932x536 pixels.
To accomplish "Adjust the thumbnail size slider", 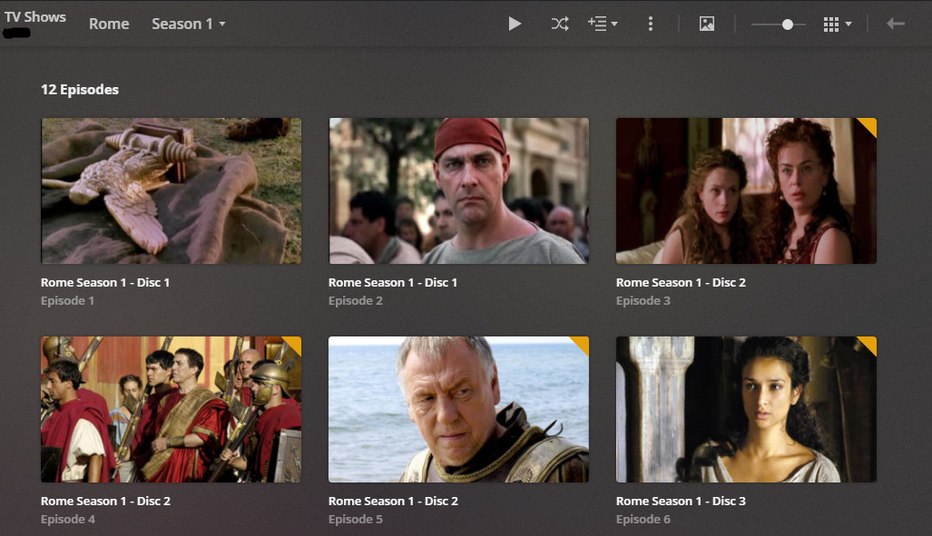I will point(779,24).
